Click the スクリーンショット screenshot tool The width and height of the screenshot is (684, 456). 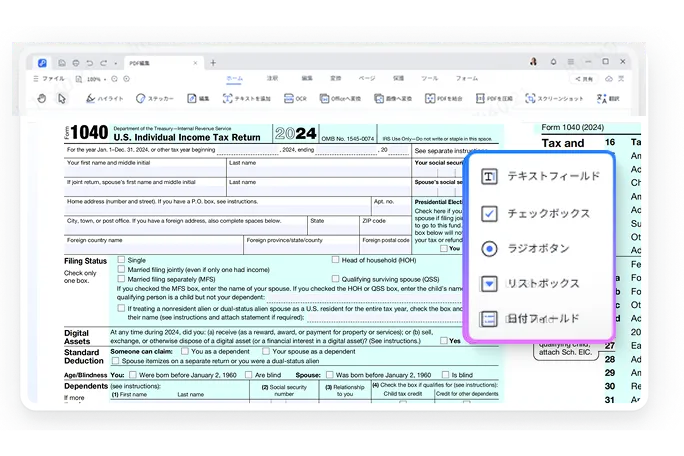tap(554, 98)
